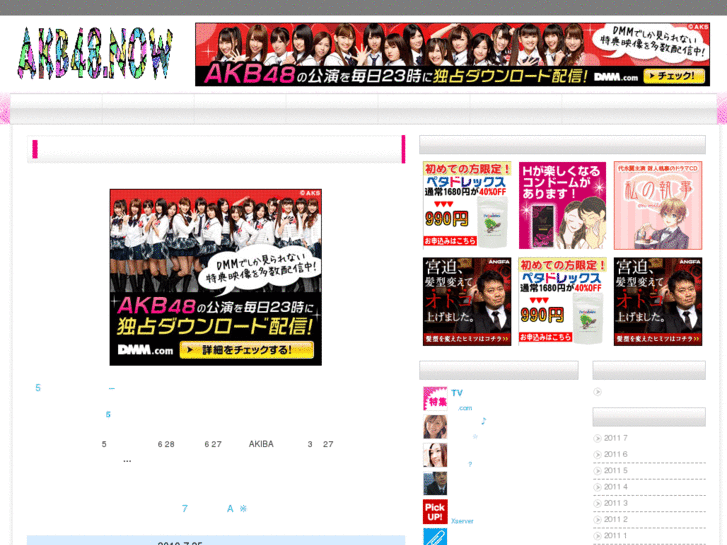Open the pink コンドーム advertisement

pos(562,205)
